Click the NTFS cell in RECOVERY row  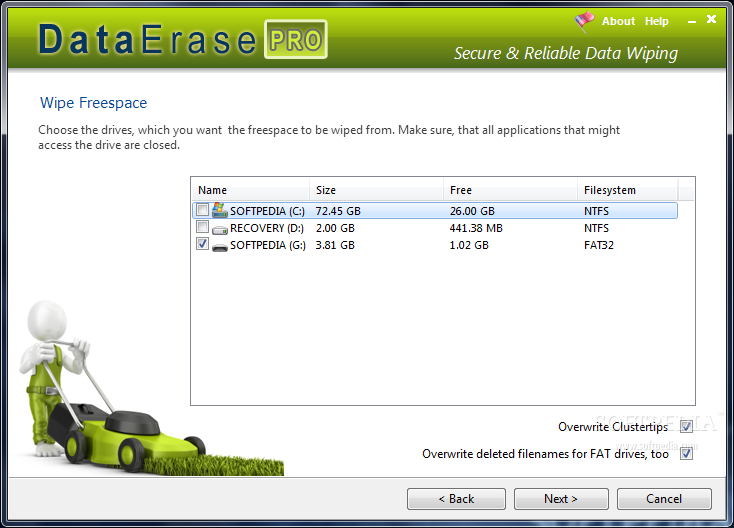(596, 228)
